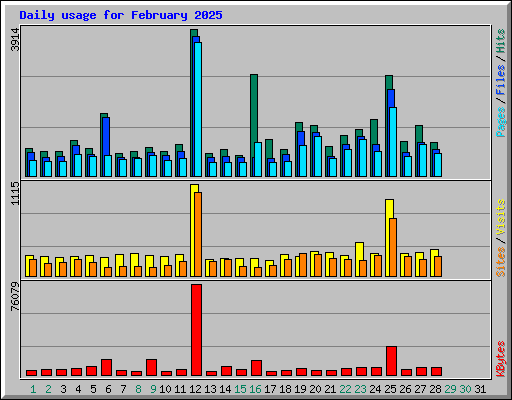Click day 6 on the date axis
The width and height of the screenshot is (512, 400).
click(x=108, y=389)
